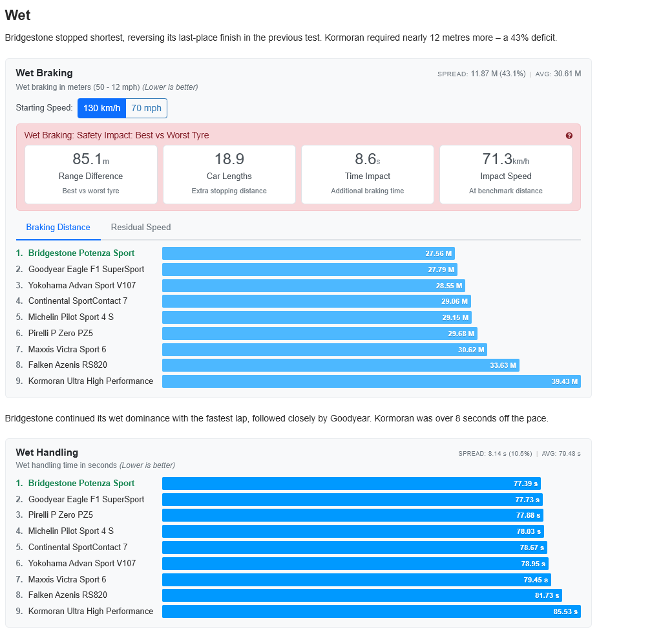Open Goodyear Eagle F1 SuperSport in Wet Braking
The height and width of the screenshot is (638, 672).
pos(86,270)
